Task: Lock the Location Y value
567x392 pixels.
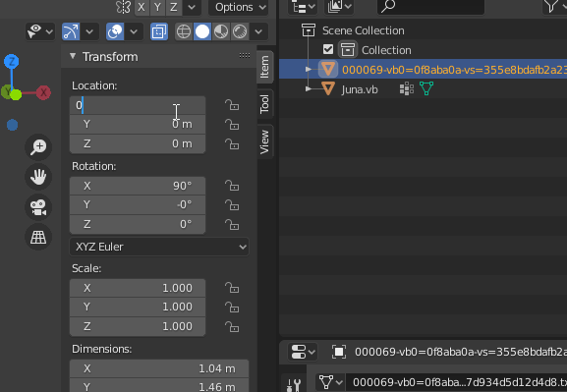Action: point(232,125)
